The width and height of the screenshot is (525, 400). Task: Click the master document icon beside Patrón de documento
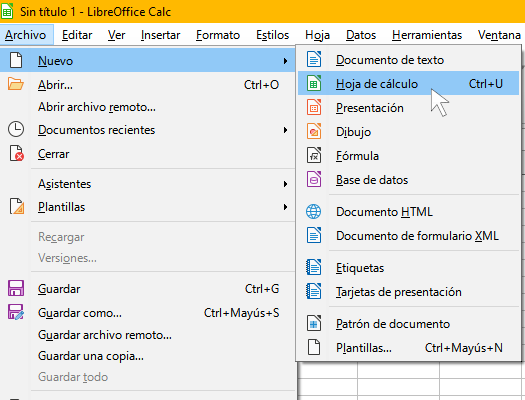(314, 323)
